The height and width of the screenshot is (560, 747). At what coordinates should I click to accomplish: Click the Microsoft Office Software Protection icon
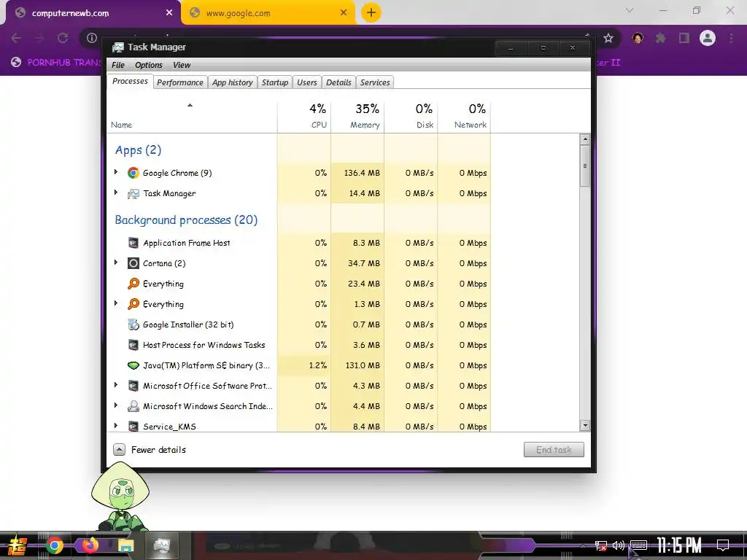[133, 386]
